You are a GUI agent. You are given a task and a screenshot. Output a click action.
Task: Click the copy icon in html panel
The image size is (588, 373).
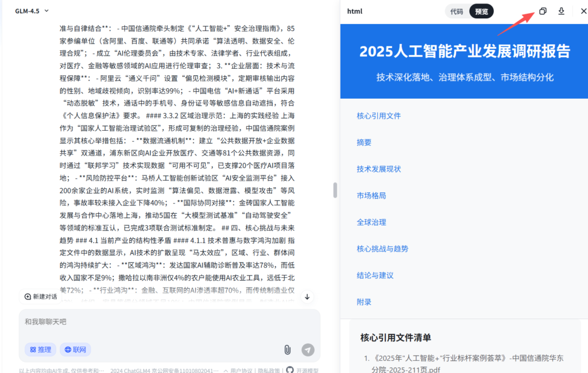[x=543, y=11]
